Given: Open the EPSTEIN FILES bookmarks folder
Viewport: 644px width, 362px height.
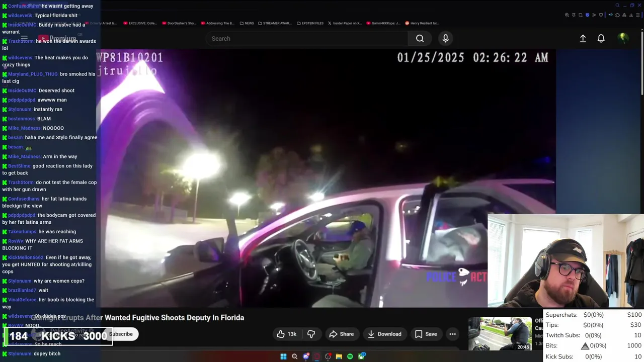Looking at the screenshot, I should coord(310,23).
